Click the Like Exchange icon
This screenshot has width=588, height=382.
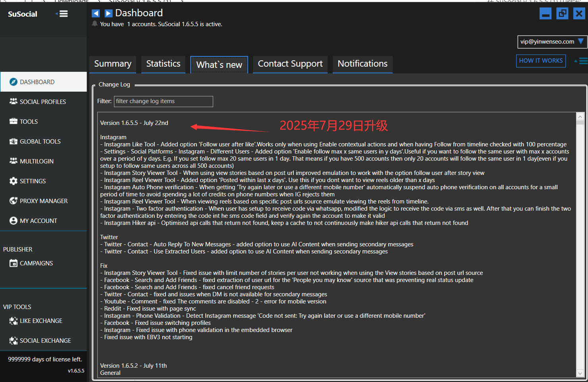(x=13, y=321)
